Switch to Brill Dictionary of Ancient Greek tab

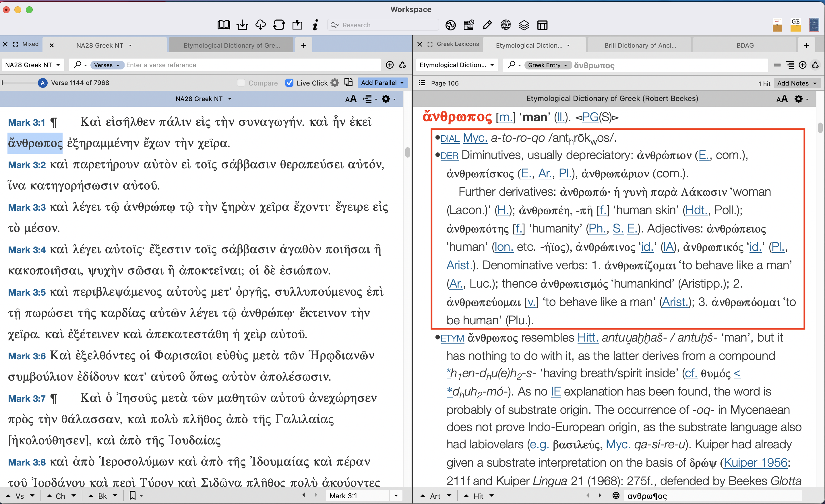pyautogui.click(x=640, y=45)
